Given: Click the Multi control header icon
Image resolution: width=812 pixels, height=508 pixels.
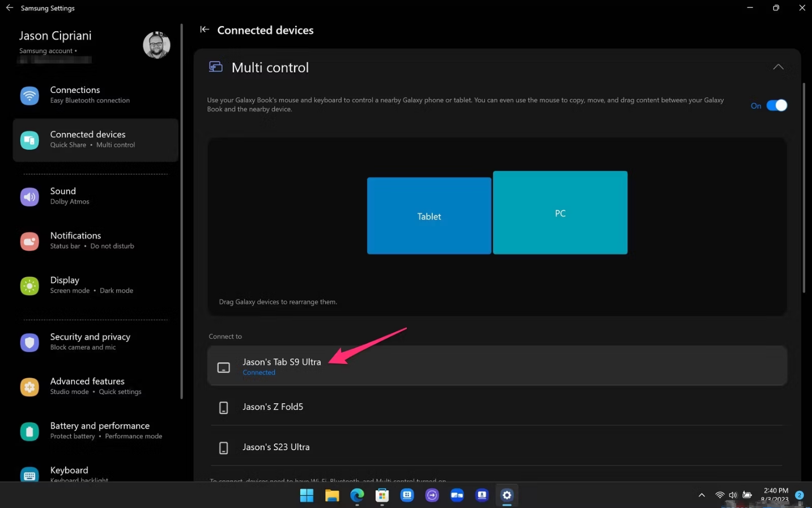Looking at the screenshot, I should (x=215, y=66).
